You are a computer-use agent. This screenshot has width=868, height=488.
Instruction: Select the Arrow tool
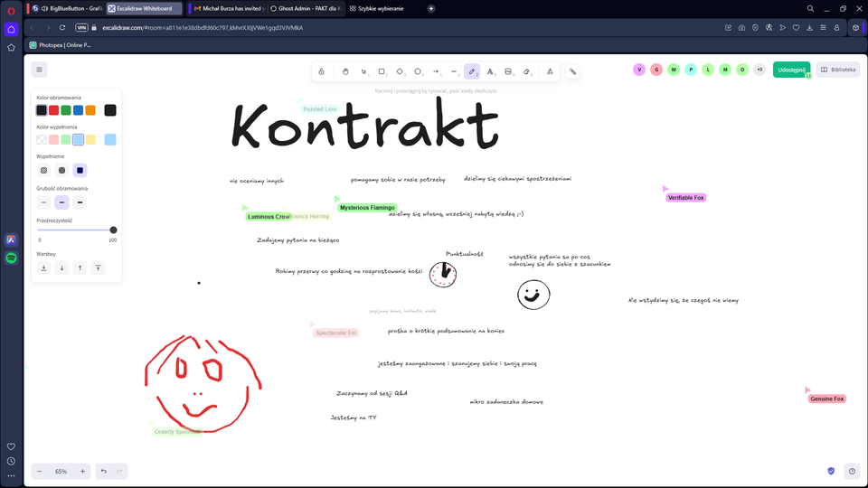[x=436, y=71]
